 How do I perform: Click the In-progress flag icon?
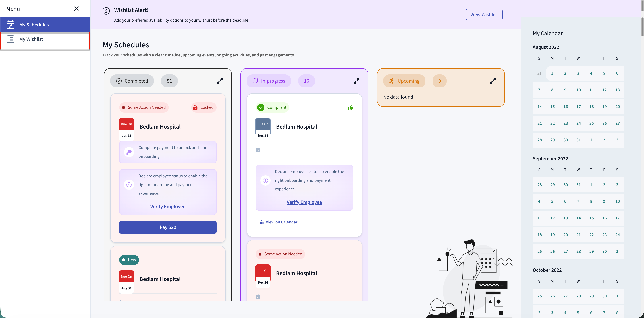[255, 81]
